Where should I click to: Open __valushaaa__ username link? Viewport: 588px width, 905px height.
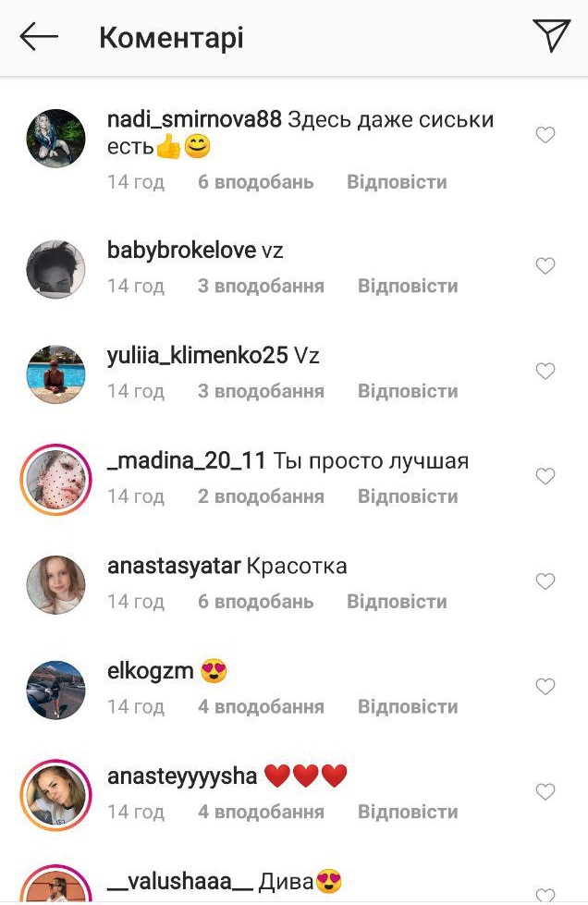pos(180,881)
